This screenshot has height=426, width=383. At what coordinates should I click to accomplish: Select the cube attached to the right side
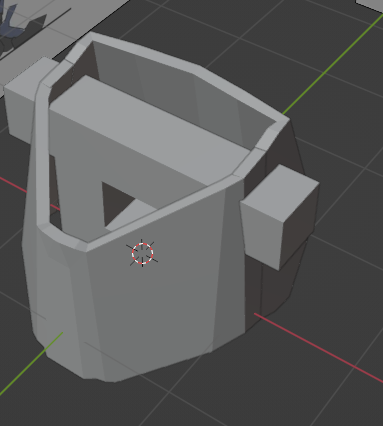pos(280,217)
